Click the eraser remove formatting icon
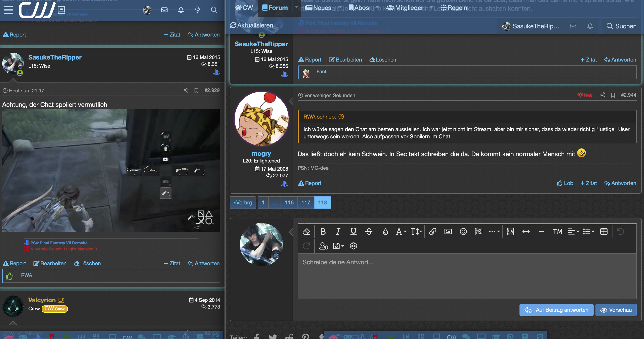 [306, 231]
